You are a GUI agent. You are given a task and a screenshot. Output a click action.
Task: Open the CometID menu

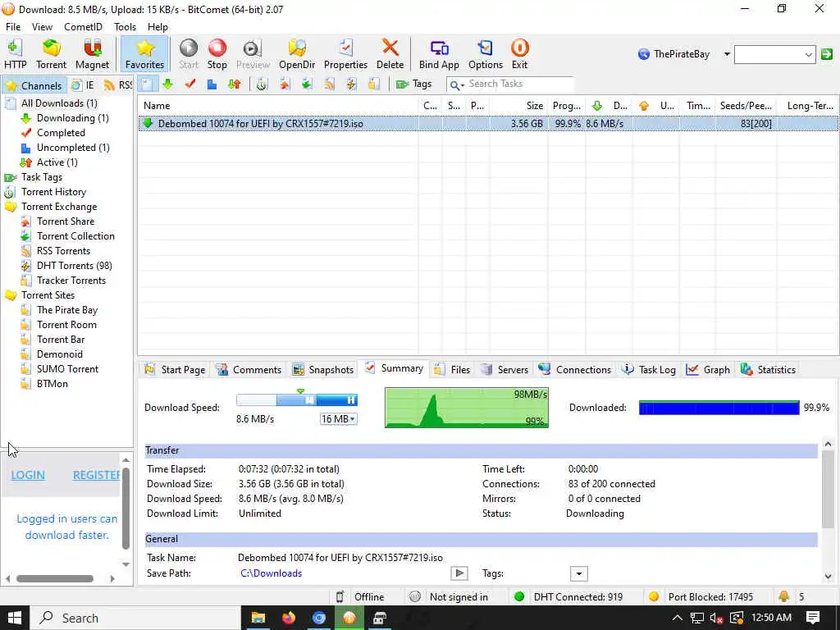coord(83,27)
